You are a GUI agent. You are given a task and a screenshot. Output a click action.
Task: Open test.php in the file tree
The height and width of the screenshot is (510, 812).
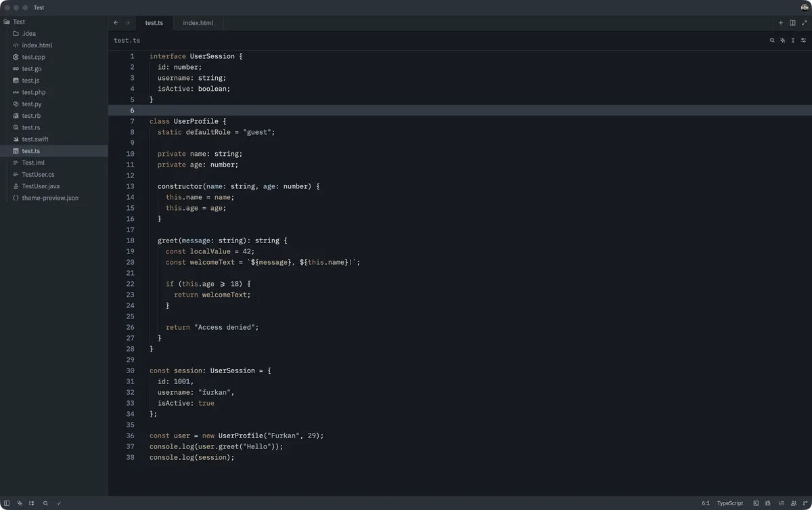pyautogui.click(x=54, y=92)
